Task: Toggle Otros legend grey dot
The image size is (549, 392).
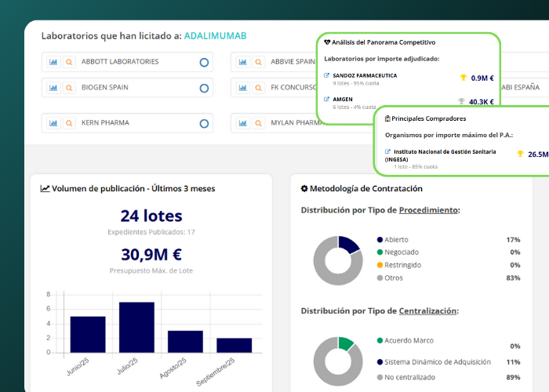Action: click(x=380, y=278)
